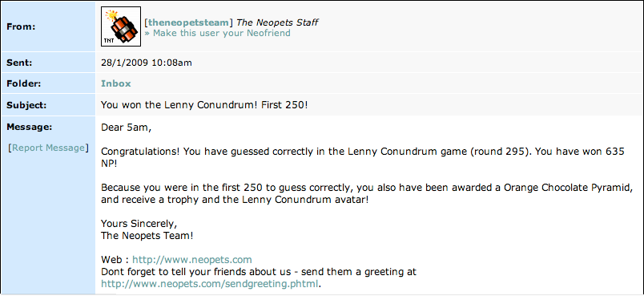Click the sent date 28/1/2009 10:08am
This screenshot has height=296, width=644.
(x=147, y=63)
